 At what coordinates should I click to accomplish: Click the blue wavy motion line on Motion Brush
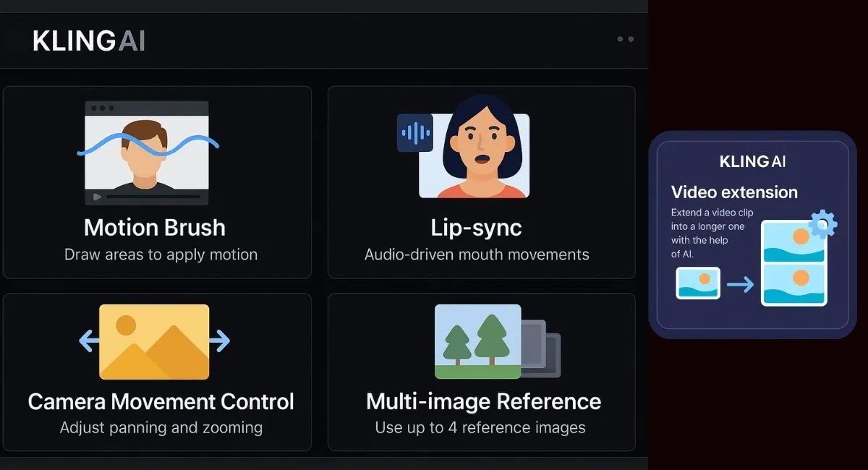point(148,145)
